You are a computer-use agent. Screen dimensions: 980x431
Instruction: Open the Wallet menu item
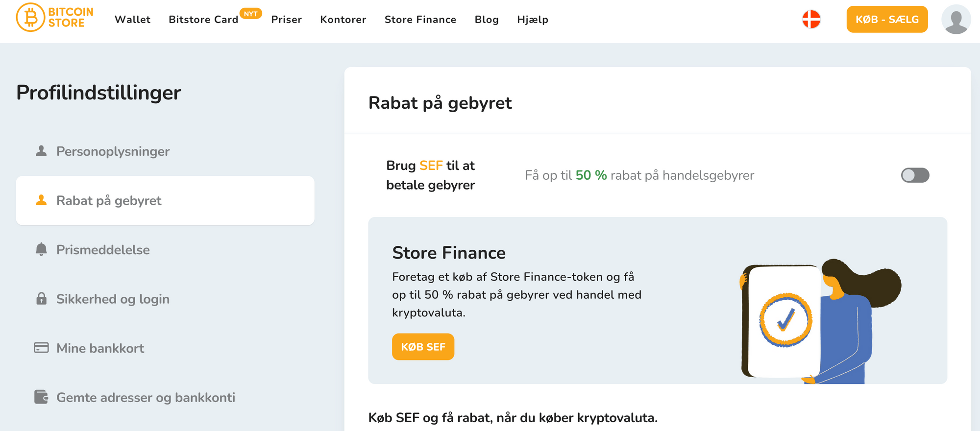[x=132, y=20]
